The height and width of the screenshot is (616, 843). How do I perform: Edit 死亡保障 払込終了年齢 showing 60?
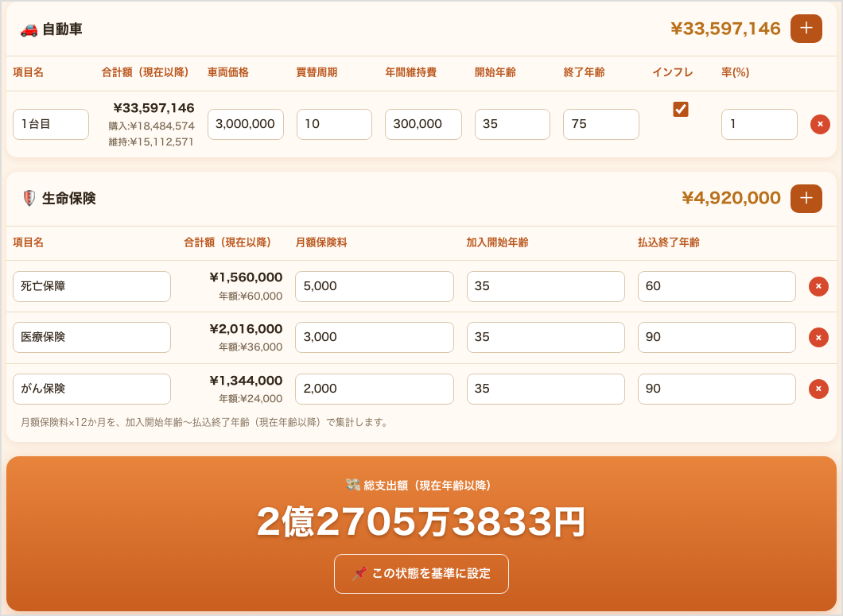coord(717,286)
